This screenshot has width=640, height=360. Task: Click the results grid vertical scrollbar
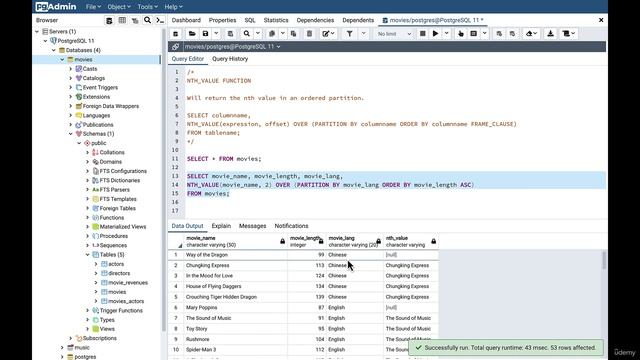pyautogui.click(x=604, y=260)
